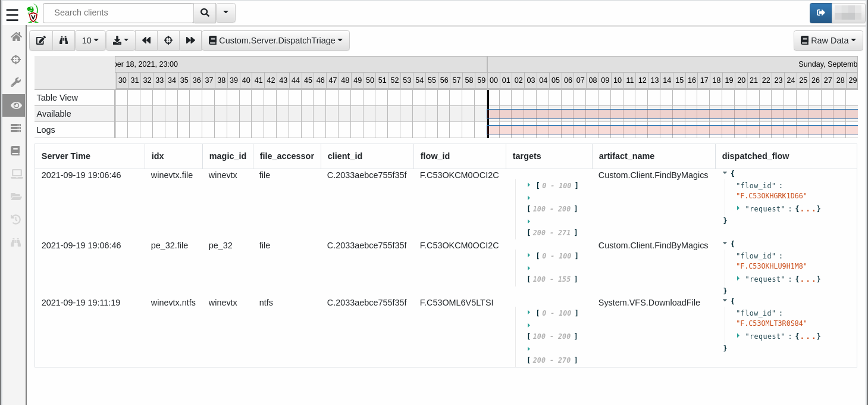
Task: Click the pencil edit icon in toolbar
Action: [41, 40]
